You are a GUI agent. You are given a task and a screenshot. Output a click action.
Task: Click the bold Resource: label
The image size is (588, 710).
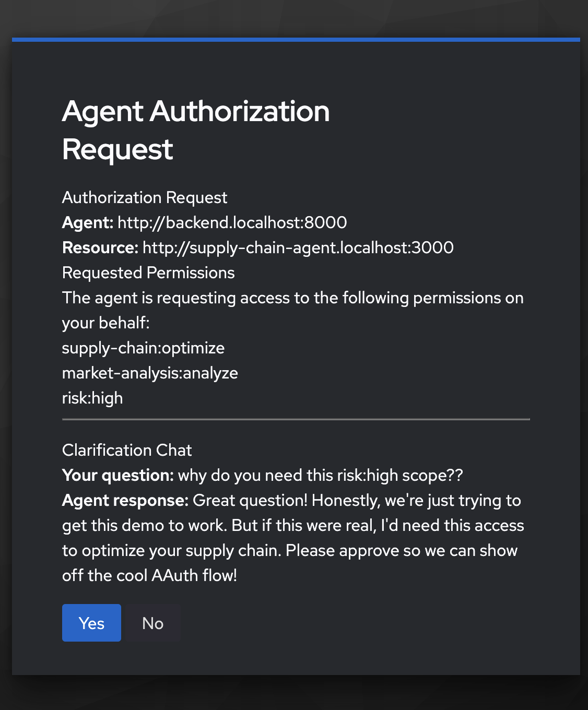pyautogui.click(x=100, y=247)
